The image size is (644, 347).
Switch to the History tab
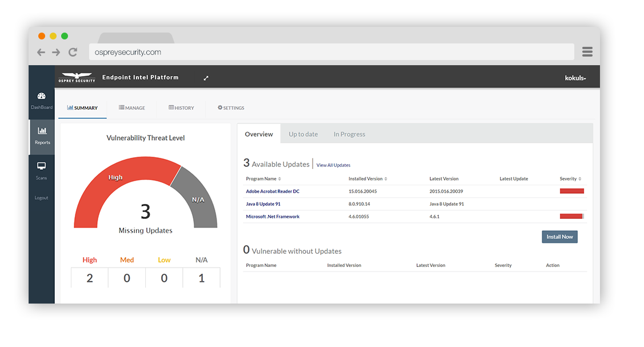181,108
